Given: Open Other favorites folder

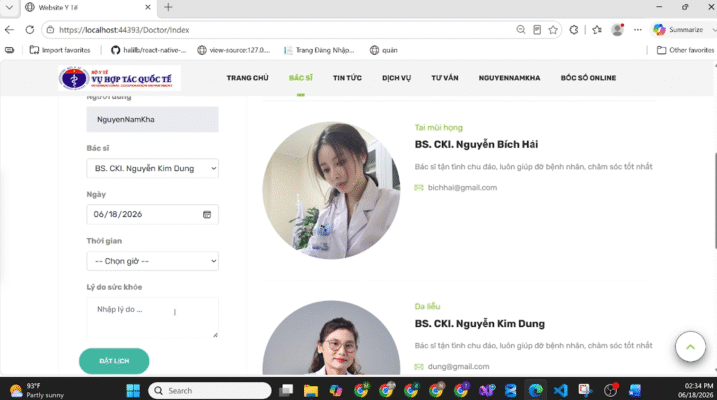Looking at the screenshot, I should click(x=685, y=50).
